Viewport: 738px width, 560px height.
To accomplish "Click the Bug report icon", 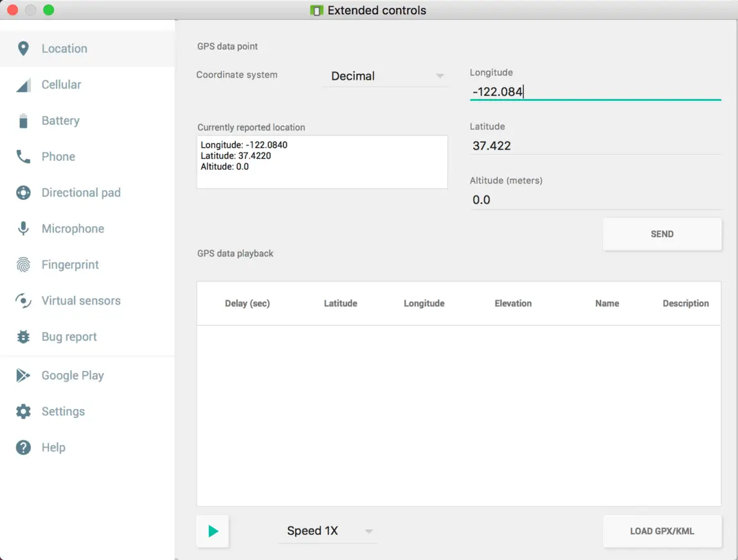I will 24,336.
